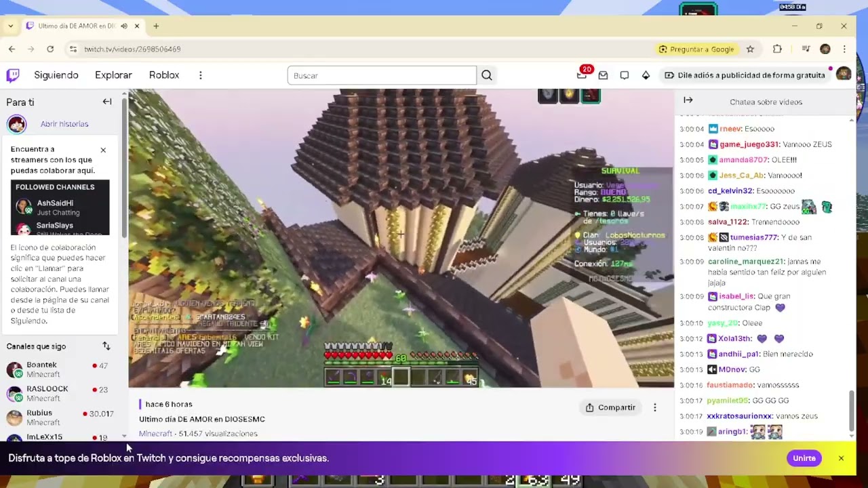Open Twitch inbox mail icon

point(603,75)
